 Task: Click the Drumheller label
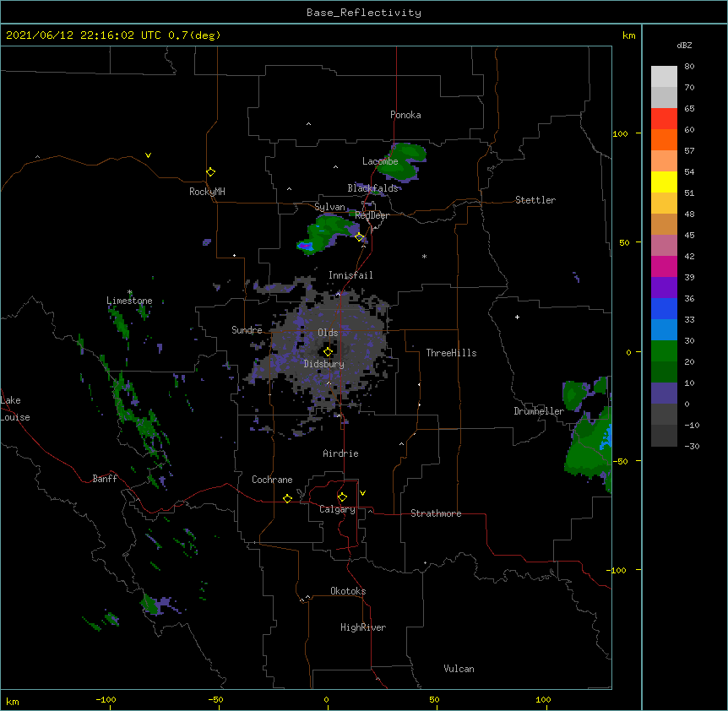[539, 411]
